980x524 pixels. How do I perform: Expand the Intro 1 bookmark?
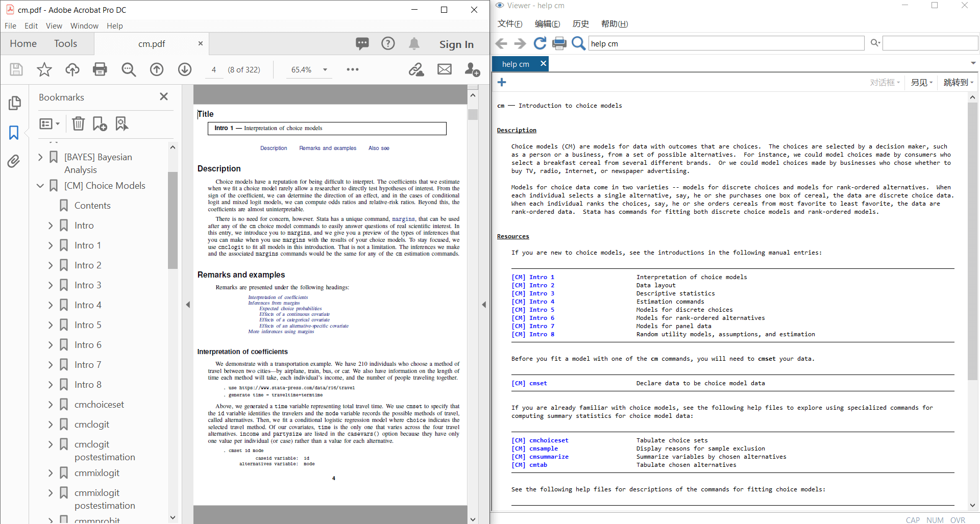(50, 245)
